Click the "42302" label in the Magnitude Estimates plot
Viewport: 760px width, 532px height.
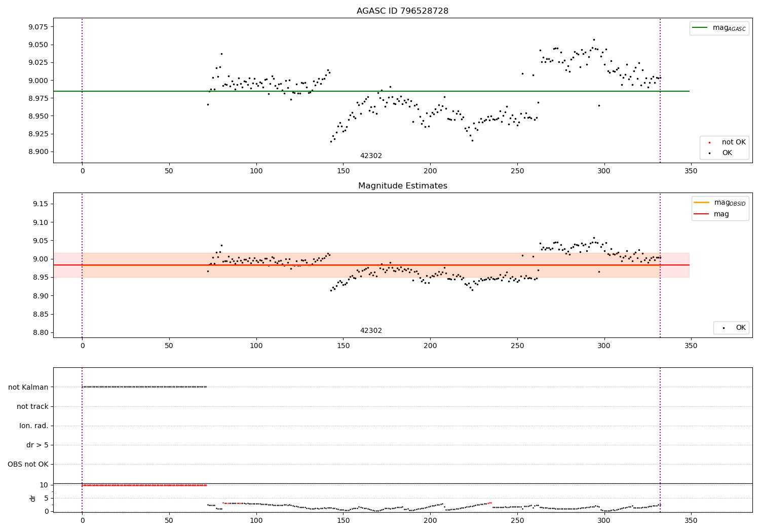[371, 331]
